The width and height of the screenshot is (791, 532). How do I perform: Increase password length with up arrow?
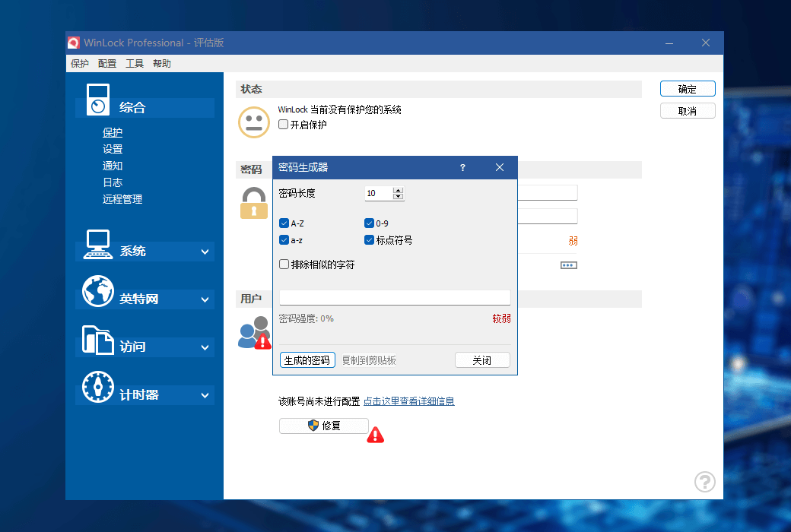(x=399, y=190)
